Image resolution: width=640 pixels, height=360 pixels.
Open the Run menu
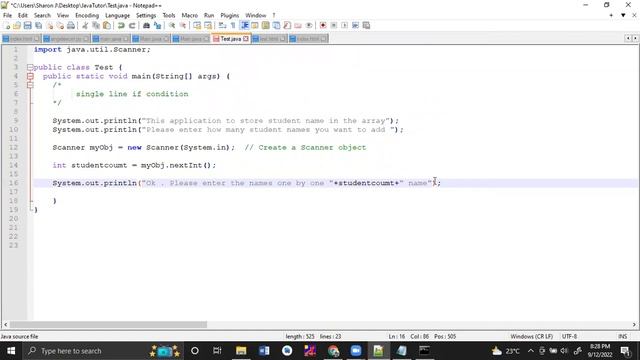pyautogui.click(x=209, y=16)
